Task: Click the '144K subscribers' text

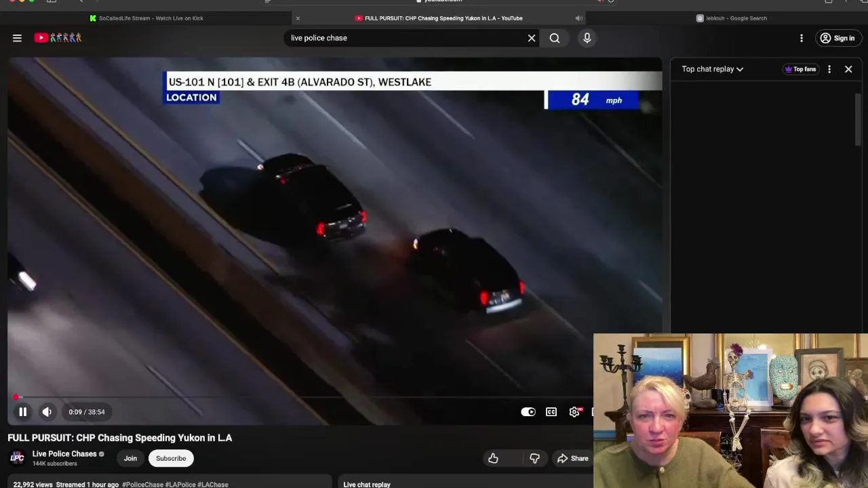Action: 54,464
